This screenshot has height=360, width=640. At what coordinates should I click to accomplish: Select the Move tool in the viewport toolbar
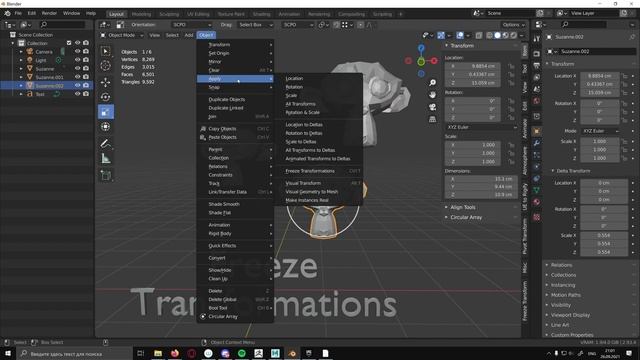[x=105, y=82]
